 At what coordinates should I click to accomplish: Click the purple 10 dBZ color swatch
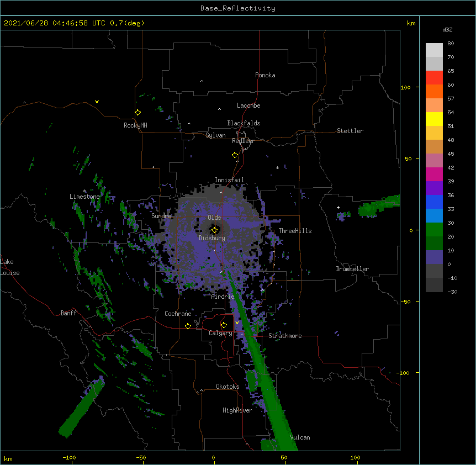coord(434,257)
